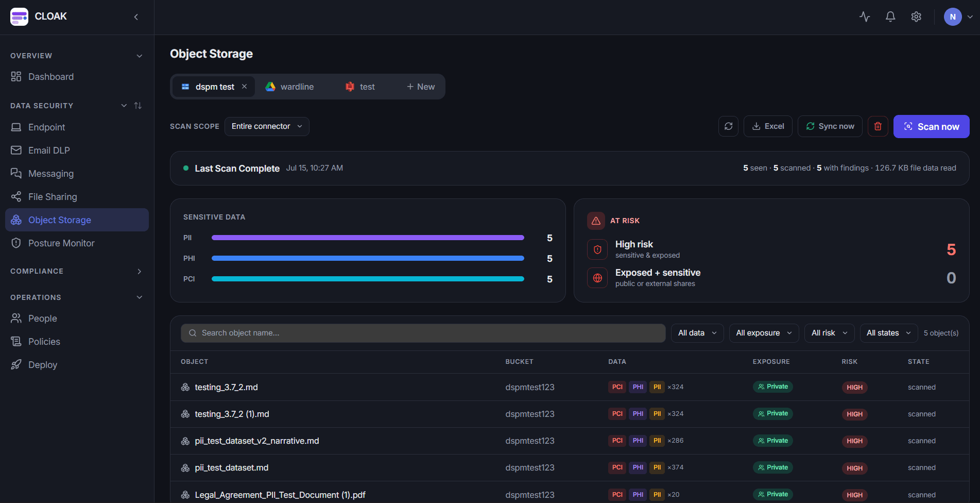Open Posture Monitor
Screen dimensions: 980x503
[x=77, y=243]
